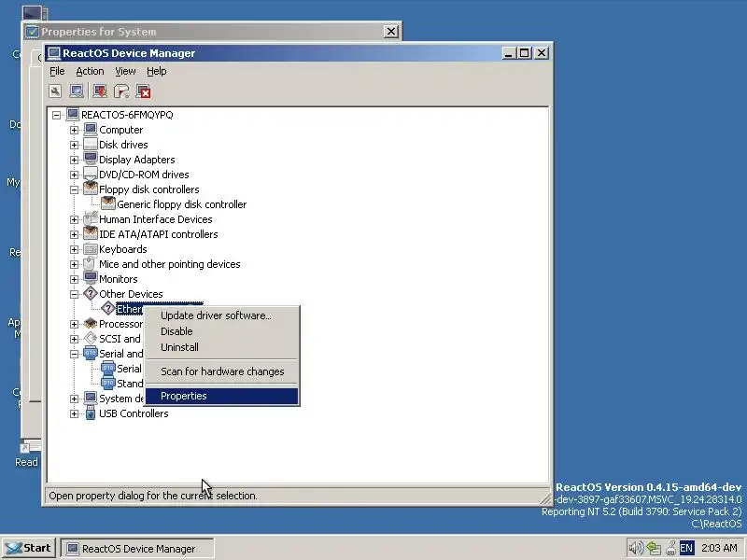This screenshot has width=747, height=560.
Task: Expand the DVD/CD-ROM drives category
Action: 74,175
